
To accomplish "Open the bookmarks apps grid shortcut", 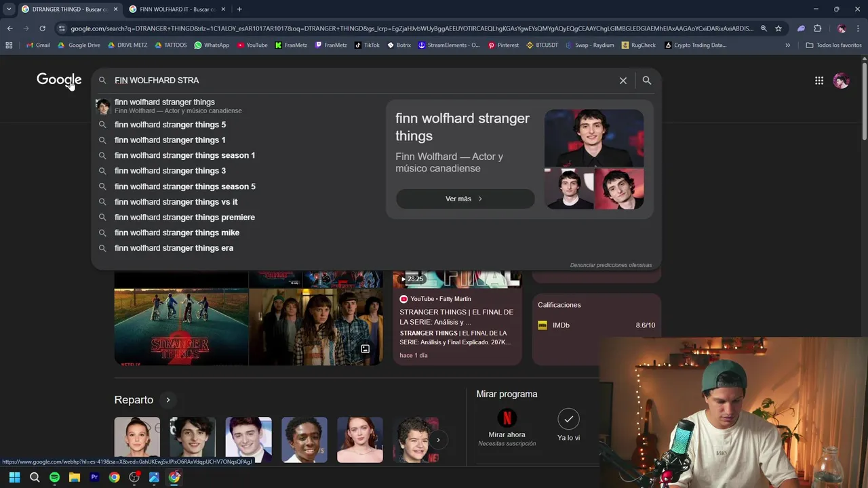I will point(9,45).
